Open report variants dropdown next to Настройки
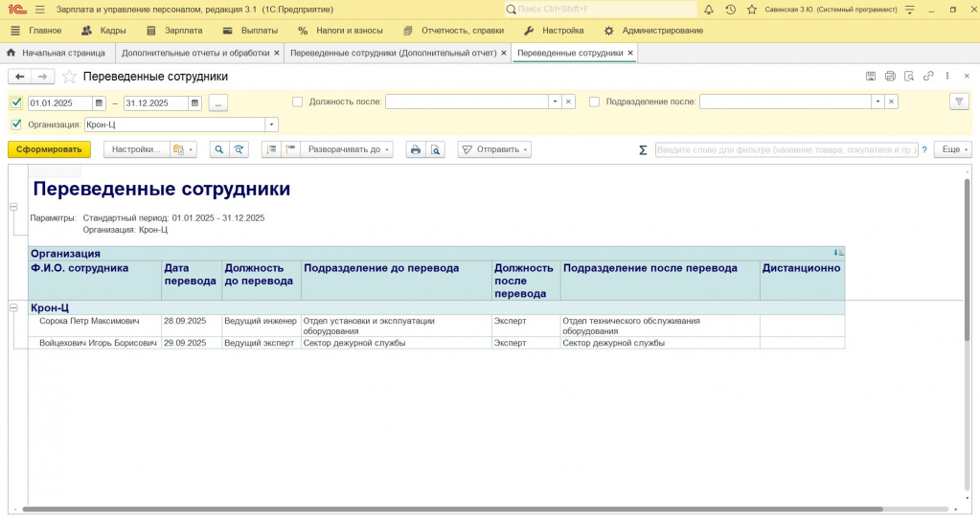980x519 pixels. (183, 150)
